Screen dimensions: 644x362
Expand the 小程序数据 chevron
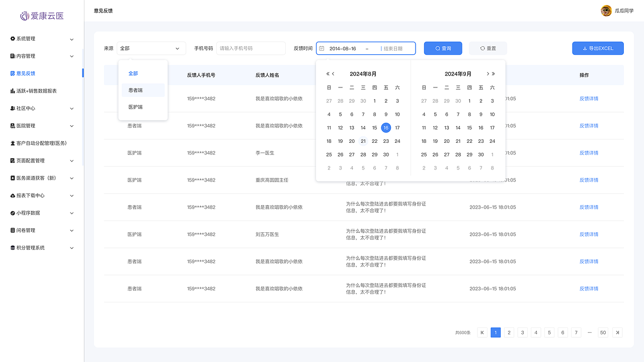point(71,213)
